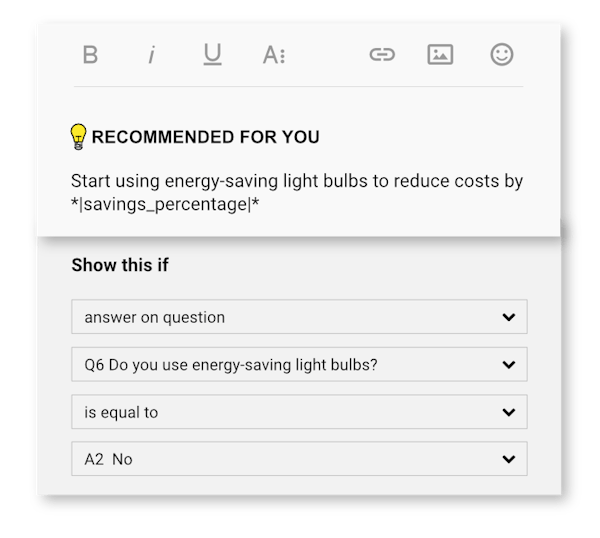Screen dimensions: 600x538
Task: Click the yellow light bulb emoji
Action: [78, 137]
